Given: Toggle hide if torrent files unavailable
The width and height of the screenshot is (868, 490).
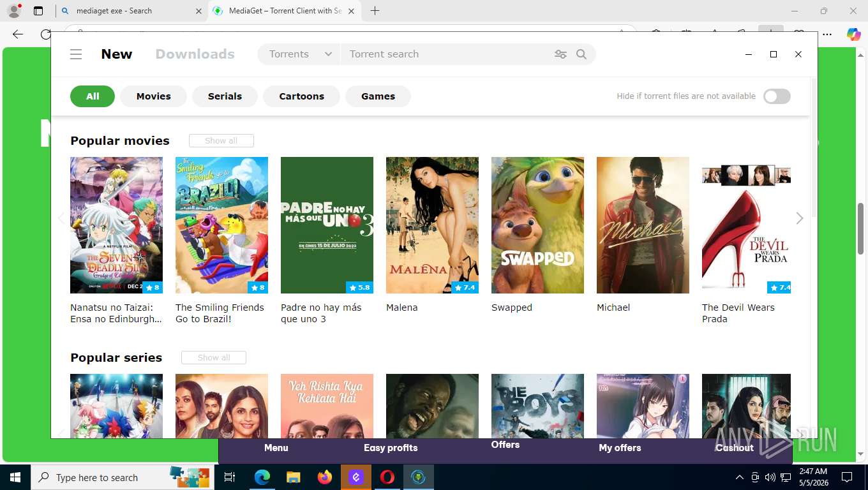Looking at the screenshot, I should pos(777,96).
